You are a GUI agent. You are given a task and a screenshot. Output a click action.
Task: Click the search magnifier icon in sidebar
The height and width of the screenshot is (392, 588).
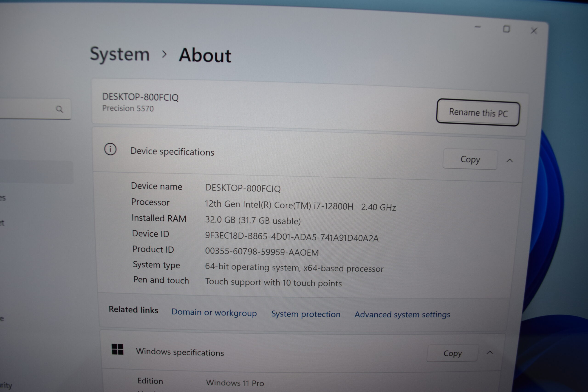[x=59, y=109]
